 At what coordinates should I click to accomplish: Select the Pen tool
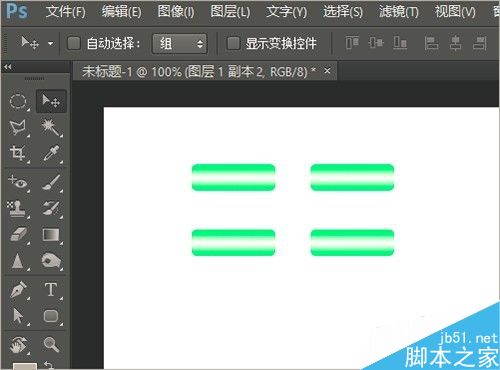pyautogui.click(x=18, y=289)
